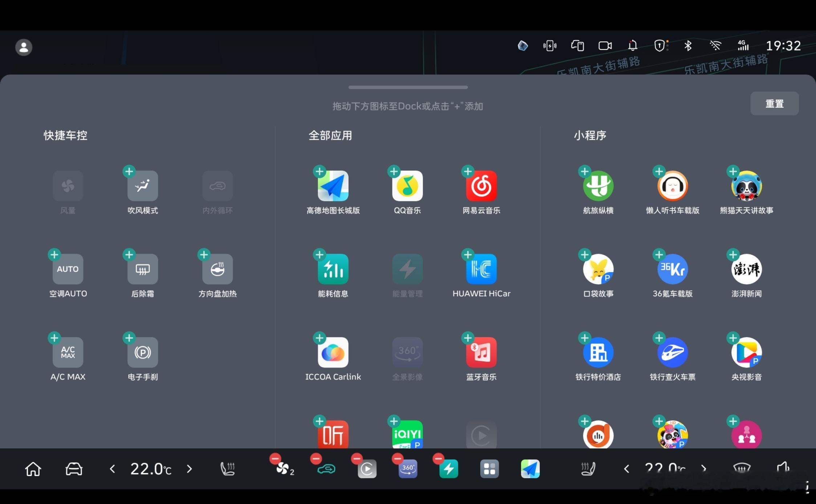Open the 高德地图长城版 navigation app icon
This screenshot has width=816, height=504.
coord(333,186)
